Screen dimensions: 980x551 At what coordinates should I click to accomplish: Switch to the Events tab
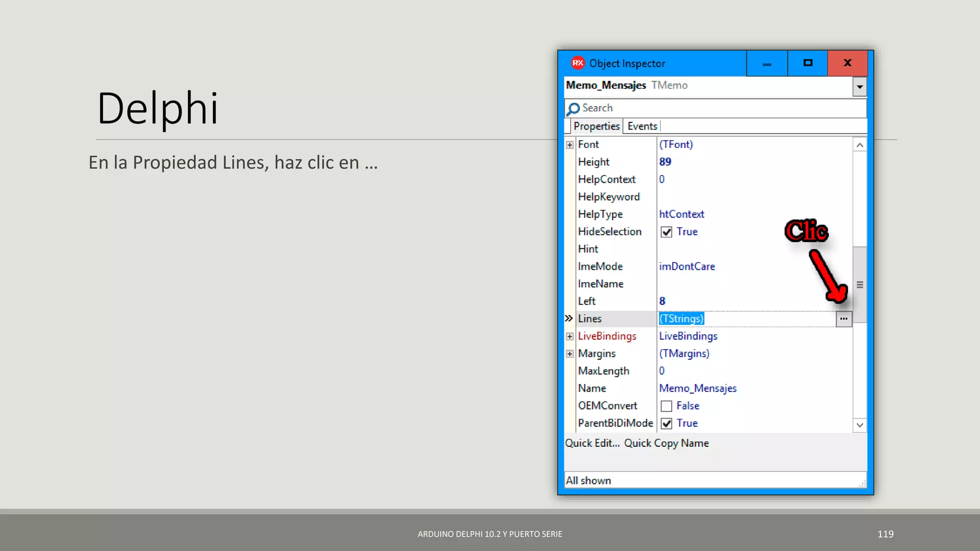point(642,126)
